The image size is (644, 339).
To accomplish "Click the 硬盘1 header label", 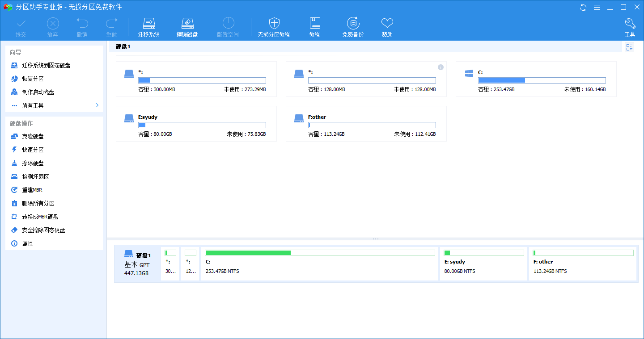I will pyautogui.click(x=123, y=46).
